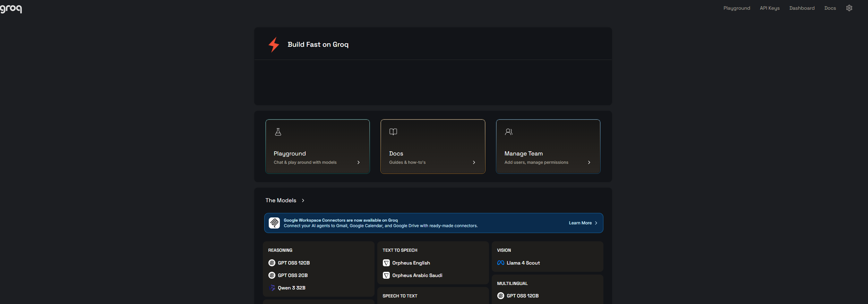
Task: Click 'Add users, manage permissions' text
Action: point(536,162)
